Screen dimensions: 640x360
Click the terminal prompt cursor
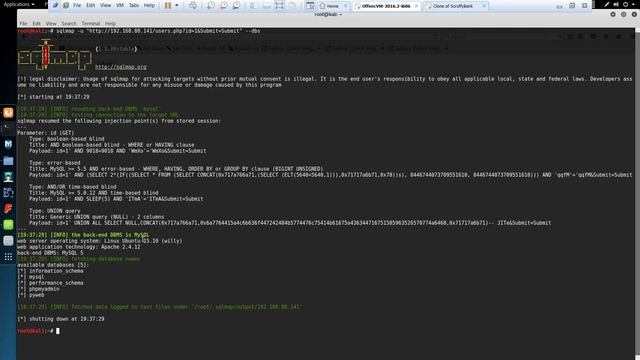(58, 331)
